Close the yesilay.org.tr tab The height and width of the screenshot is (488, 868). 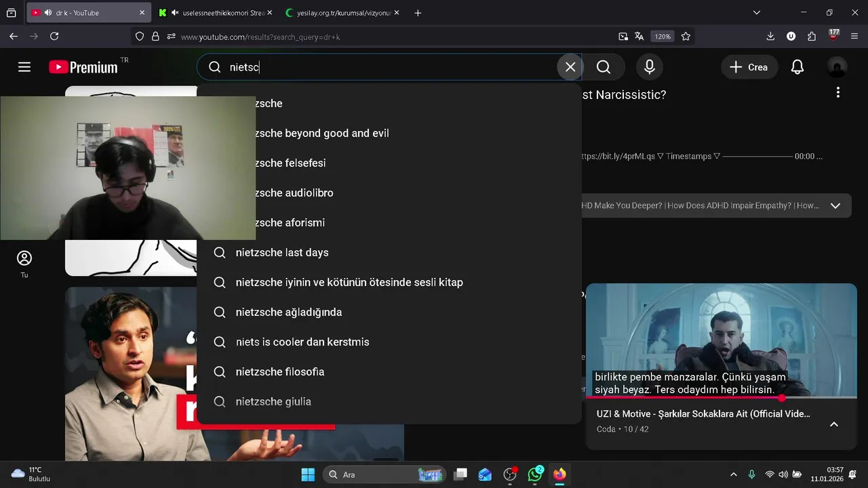coord(397,13)
